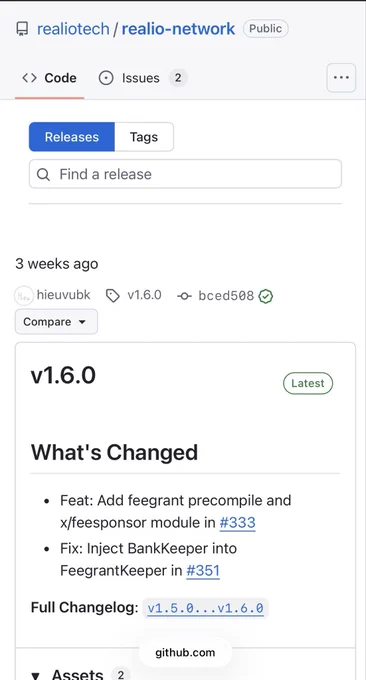The height and width of the screenshot is (680, 366).
Task: Go to realiotech owner page
Action: click(73, 29)
